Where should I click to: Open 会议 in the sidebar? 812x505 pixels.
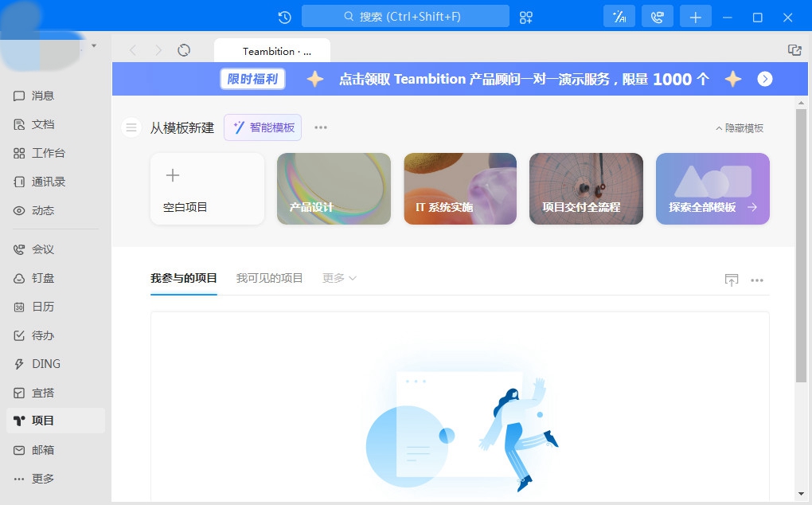(x=56, y=249)
